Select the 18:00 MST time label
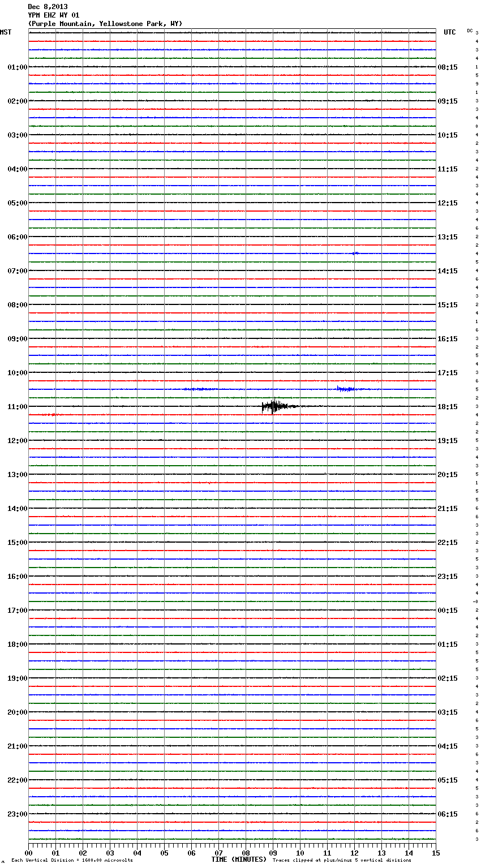 18,644
